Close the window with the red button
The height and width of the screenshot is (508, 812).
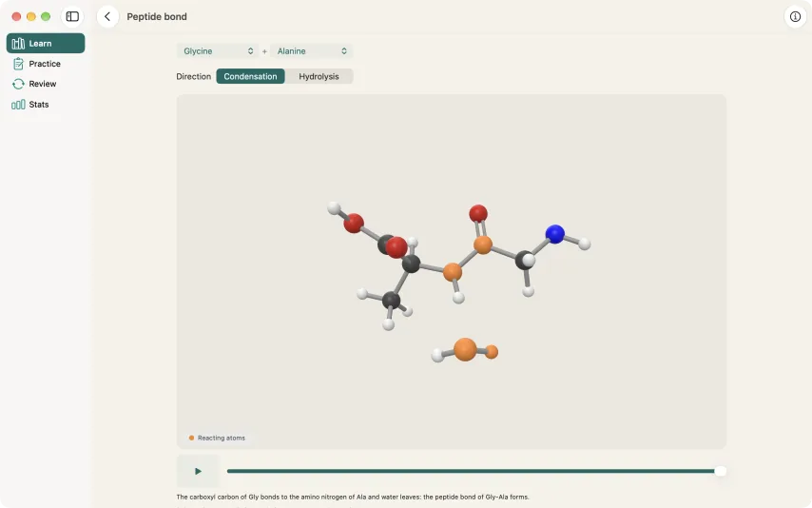pyautogui.click(x=16, y=16)
